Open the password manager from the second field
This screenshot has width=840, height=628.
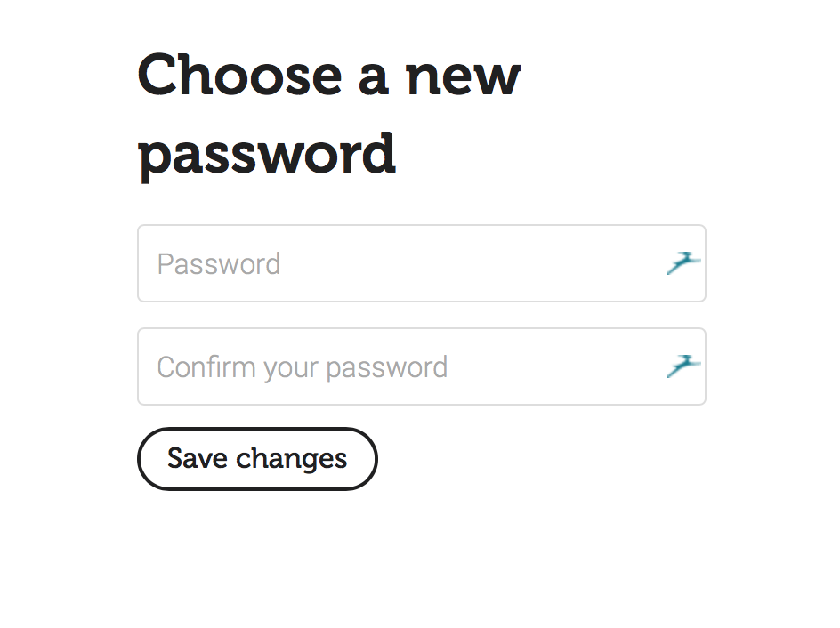pyautogui.click(x=682, y=366)
